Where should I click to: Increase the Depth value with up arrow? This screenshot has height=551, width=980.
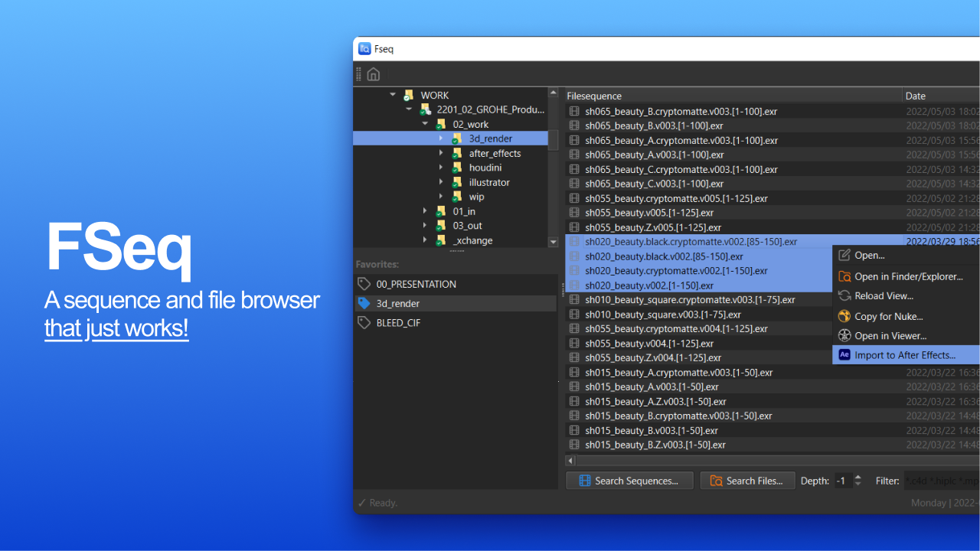[857, 477]
